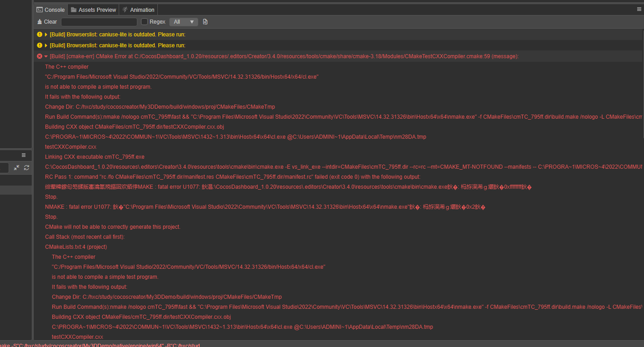
Task: Select the "Linking CXX executable cmTC_795ff.exe" line
Action: pos(95,157)
